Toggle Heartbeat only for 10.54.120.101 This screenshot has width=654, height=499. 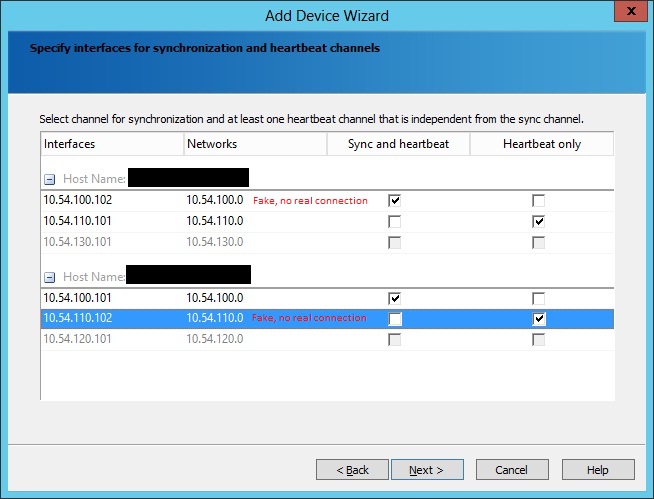coord(538,340)
